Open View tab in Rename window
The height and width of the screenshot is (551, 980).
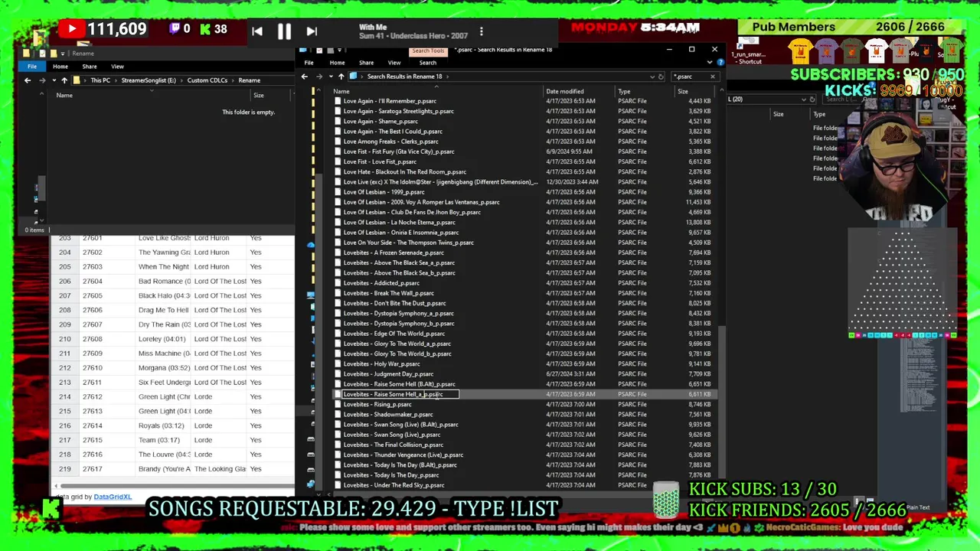117,67
